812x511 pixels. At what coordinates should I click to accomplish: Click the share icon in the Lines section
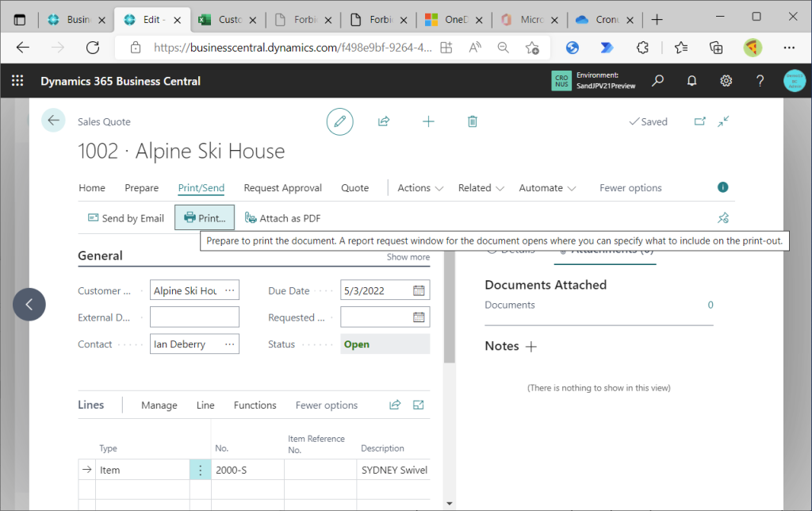tap(395, 405)
